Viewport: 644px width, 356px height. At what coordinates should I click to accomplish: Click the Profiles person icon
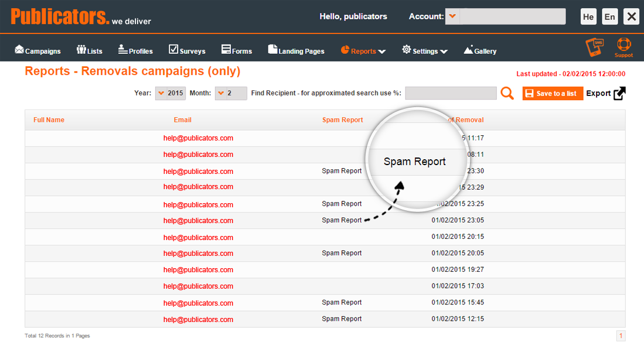click(123, 49)
